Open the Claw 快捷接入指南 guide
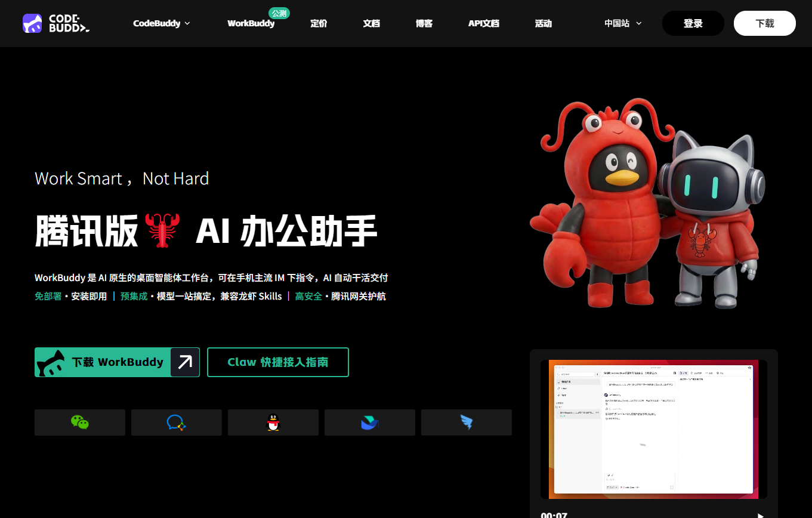 click(x=278, y=362)
